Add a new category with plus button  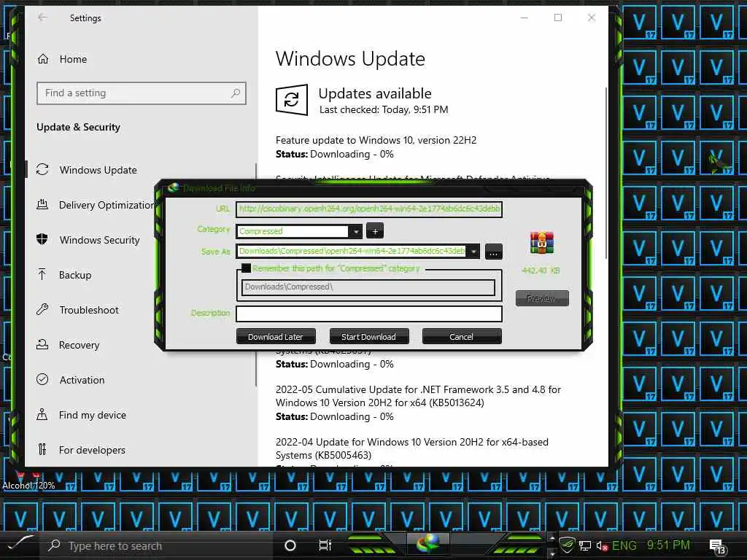pos(375,231)
